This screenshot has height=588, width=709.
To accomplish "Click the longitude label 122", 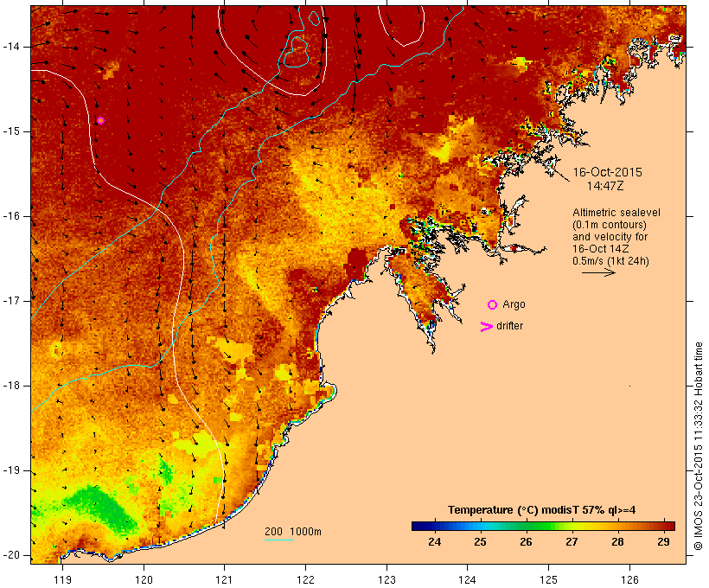I will coord(306,580).
